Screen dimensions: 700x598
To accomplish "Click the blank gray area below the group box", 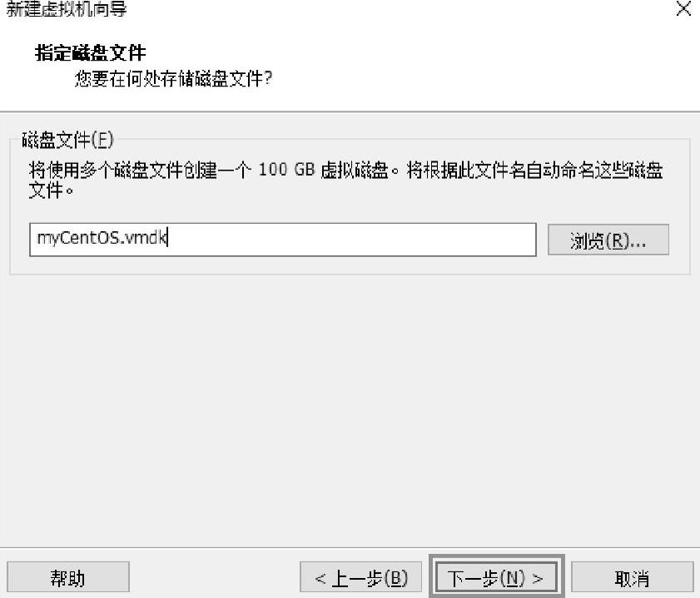I will (x=350, y=410).
